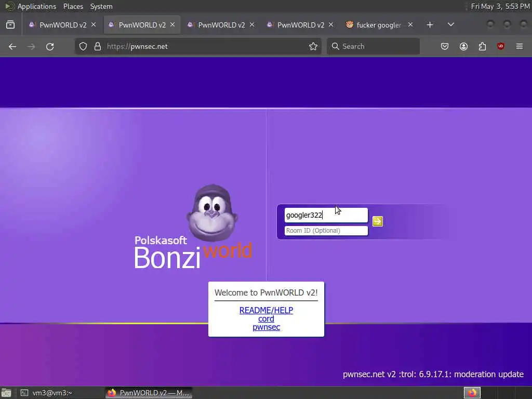Bookmark this page with the star
This screenshot has height=399, width=532.
coord(313,46)
